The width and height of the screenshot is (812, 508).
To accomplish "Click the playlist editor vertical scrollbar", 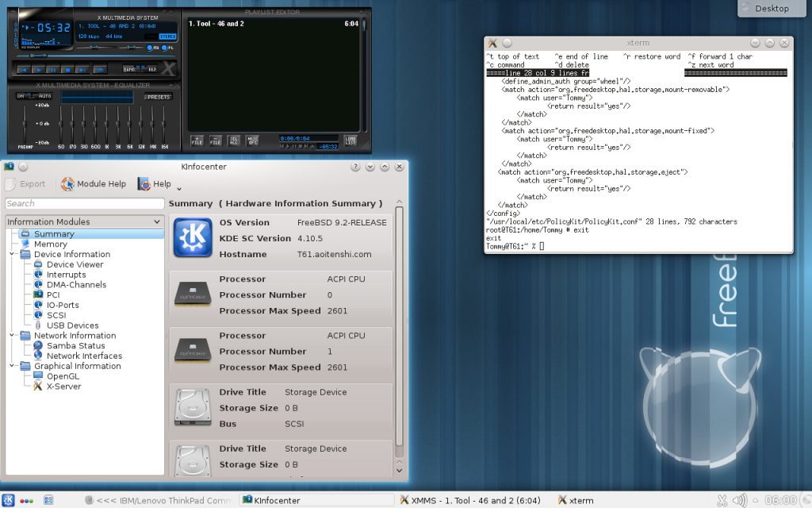I will pyautogui.click(x=364, y=75).
